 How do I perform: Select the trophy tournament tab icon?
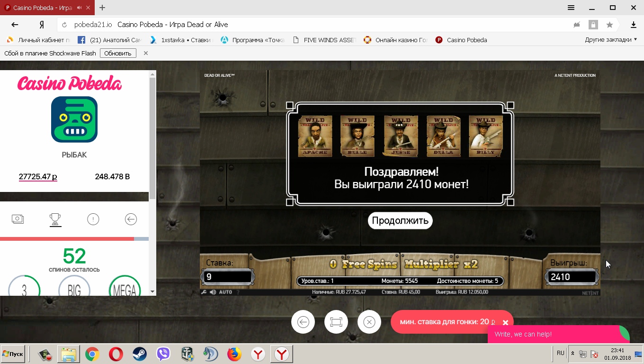coord(55,219)
